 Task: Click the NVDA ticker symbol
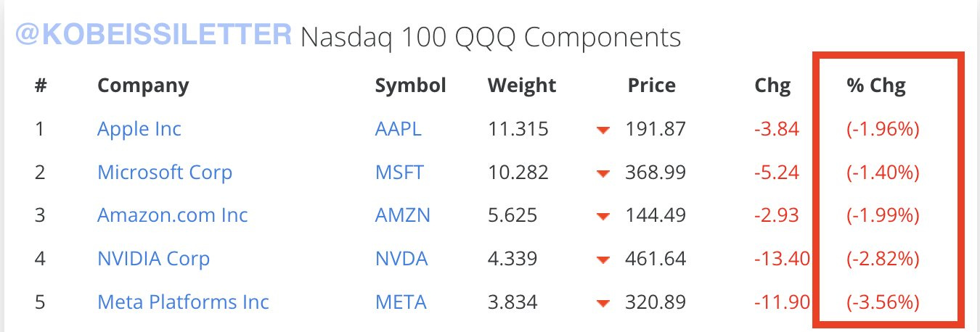pyautogui.click(x=401, y=259)
